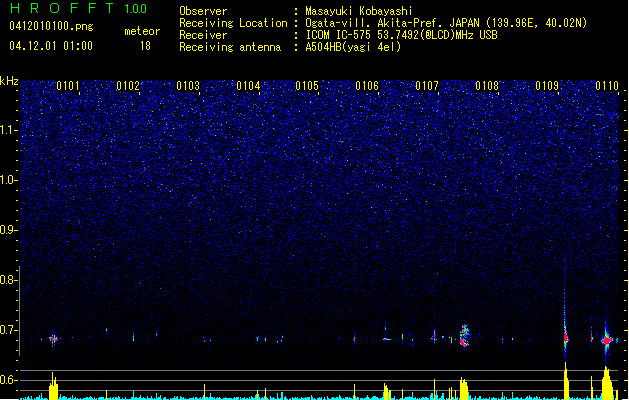Screen dimensions: 629x400
Task: Select the observer name Masayuki Kobayashi
Action: [359, 11]
